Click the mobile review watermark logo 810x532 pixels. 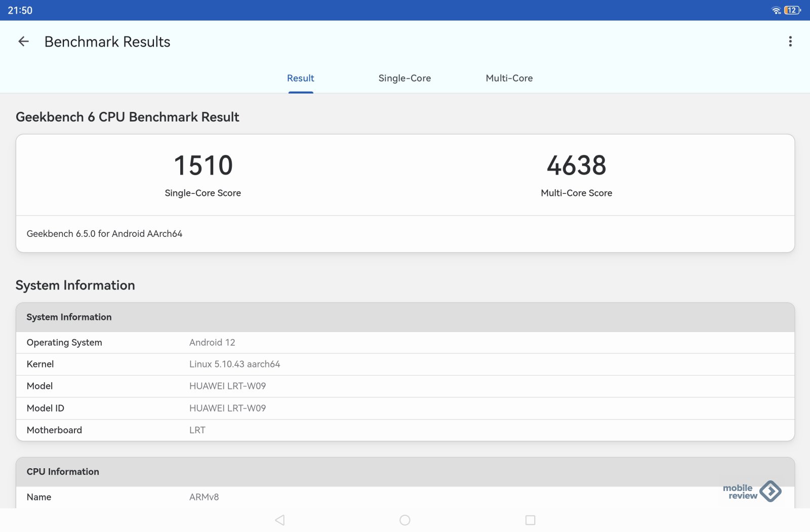(752, 492)
